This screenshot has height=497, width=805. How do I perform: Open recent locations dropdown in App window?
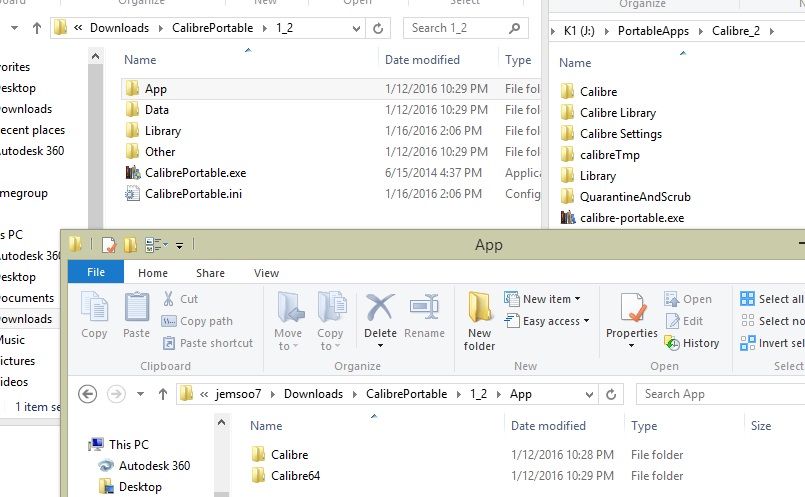(140, 394)
